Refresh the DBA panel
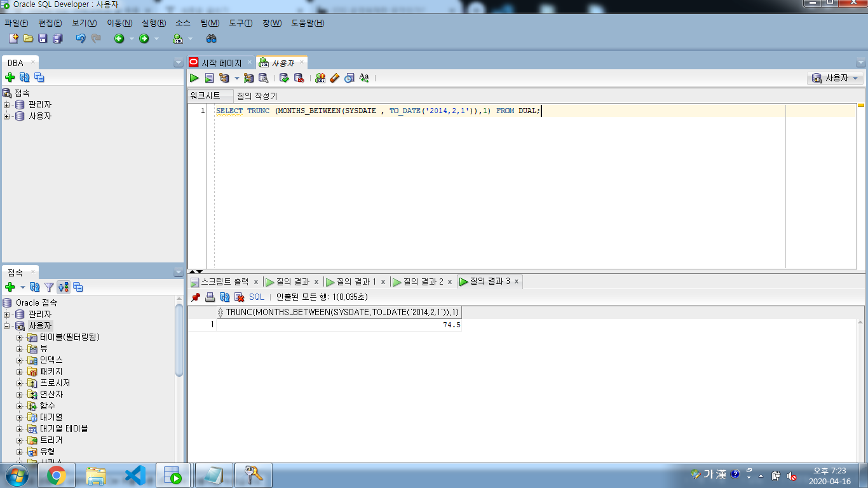 pos(25,78)
